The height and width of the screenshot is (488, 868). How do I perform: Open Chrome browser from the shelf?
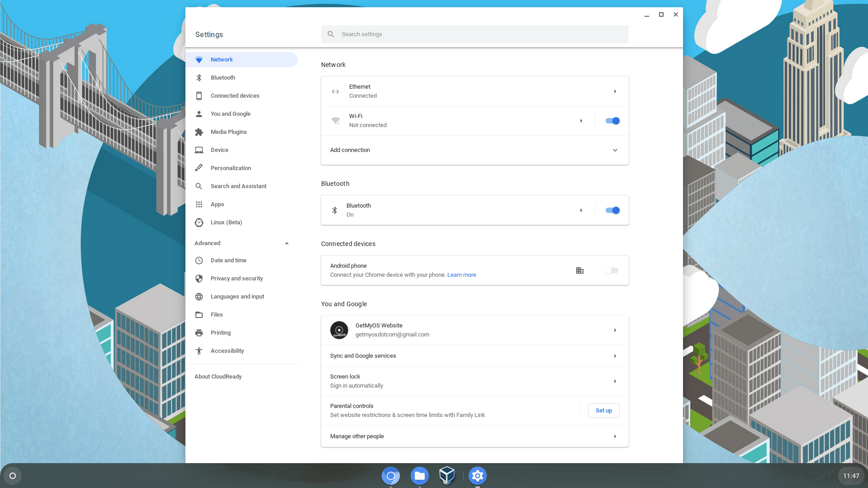(x=391, y=476)
